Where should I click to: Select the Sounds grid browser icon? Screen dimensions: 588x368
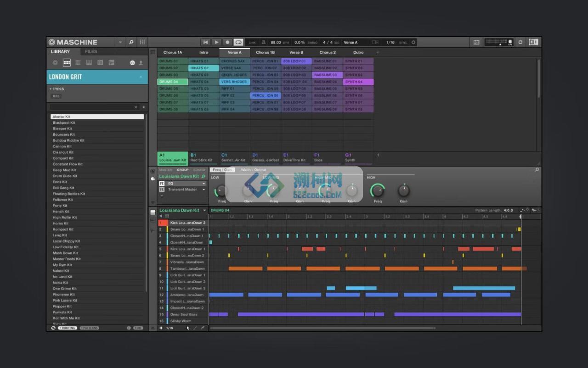click(x=78, y=62)
